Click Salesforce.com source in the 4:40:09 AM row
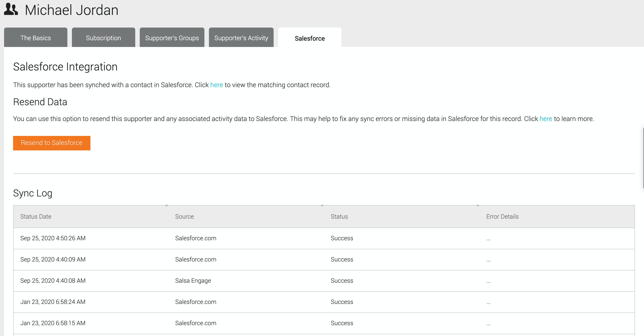This screenshot has height=336, width=644. pos(196,259)
